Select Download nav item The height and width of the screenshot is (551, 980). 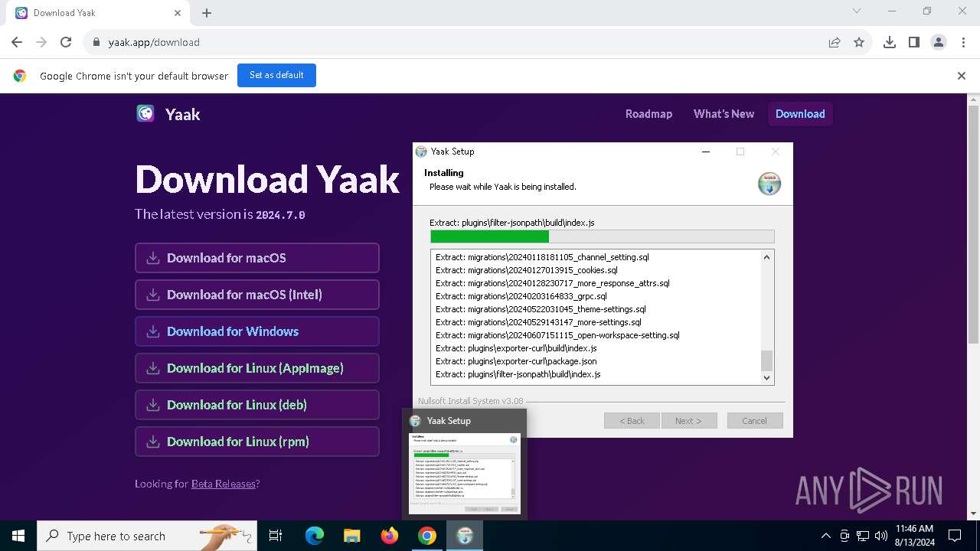click(x=800, y=114)
